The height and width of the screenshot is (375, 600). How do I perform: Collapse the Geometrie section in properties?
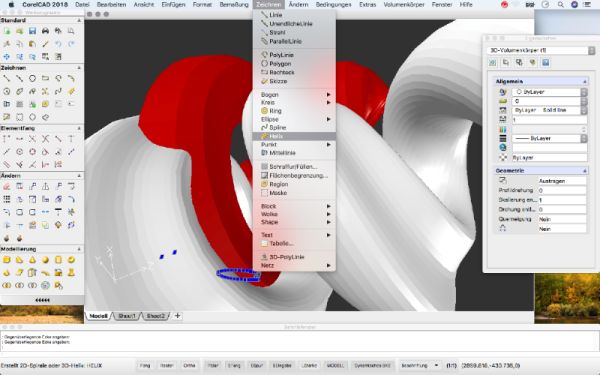(x=584, y=171)
